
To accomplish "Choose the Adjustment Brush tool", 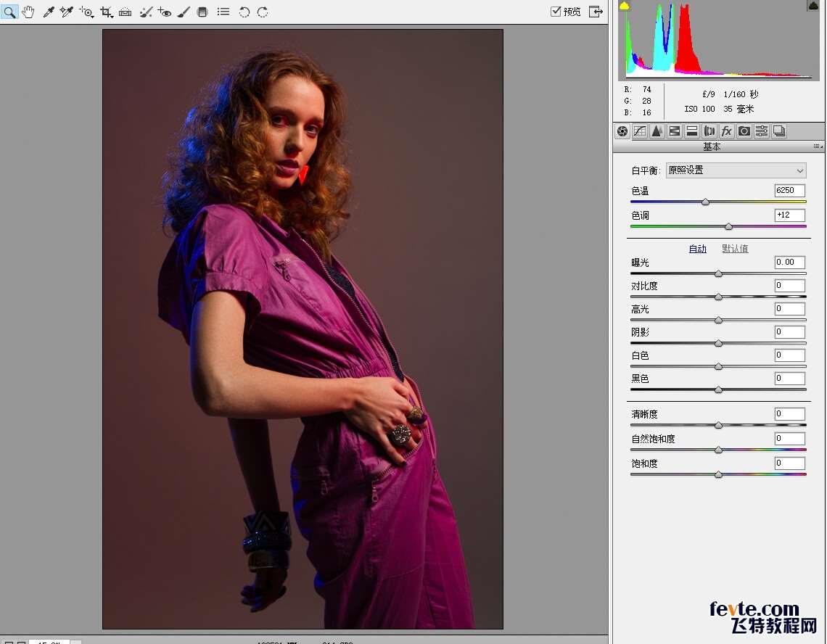I will pos(184,12).
